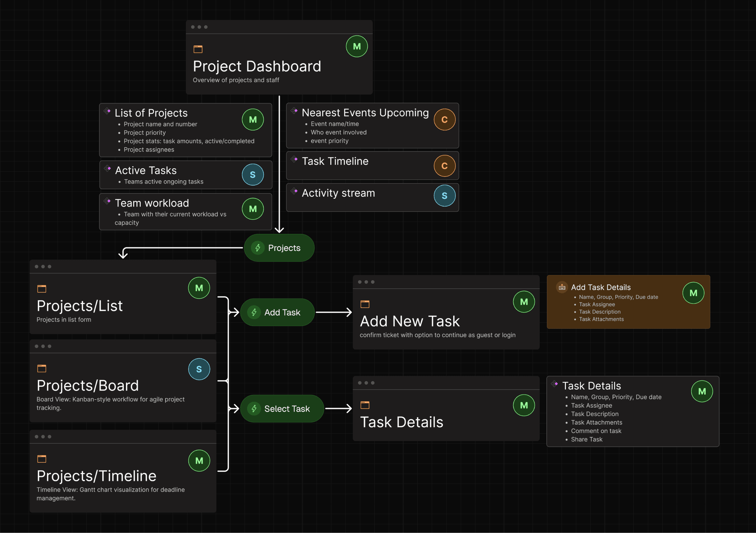Toggle the M status badge on Team workload
Image resolution: width=756 pixels, height=533 pixels.
pos(252,209)
